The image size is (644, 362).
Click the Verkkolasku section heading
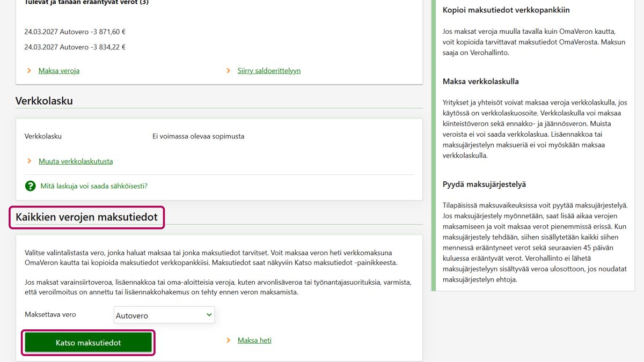click(x=44, y=101)
